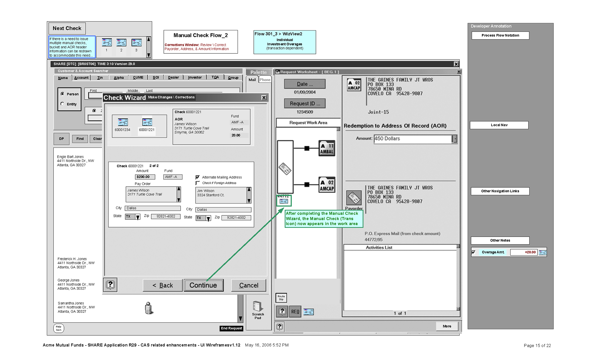
Task: Check the Foreign Address checkbox
Action: [197, 183]
